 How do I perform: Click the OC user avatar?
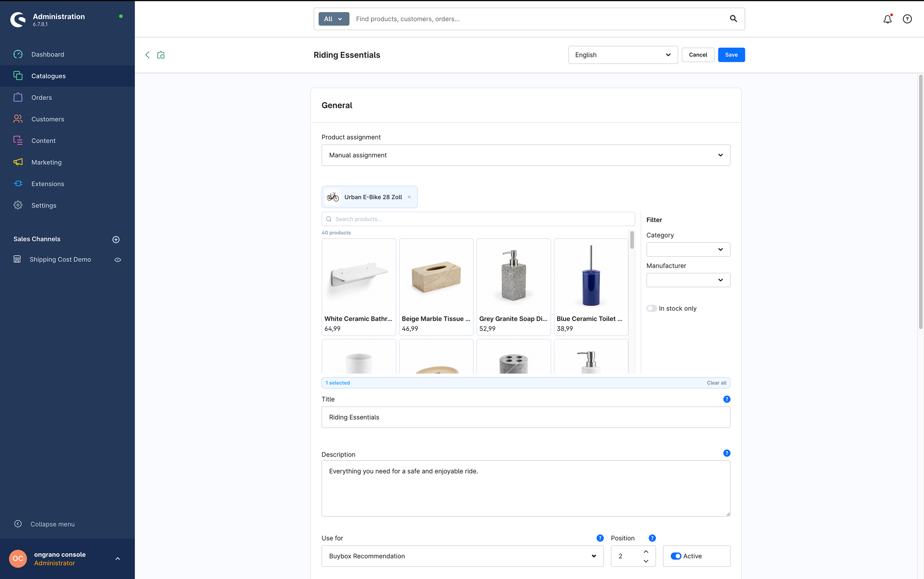(x=18, y=559)
